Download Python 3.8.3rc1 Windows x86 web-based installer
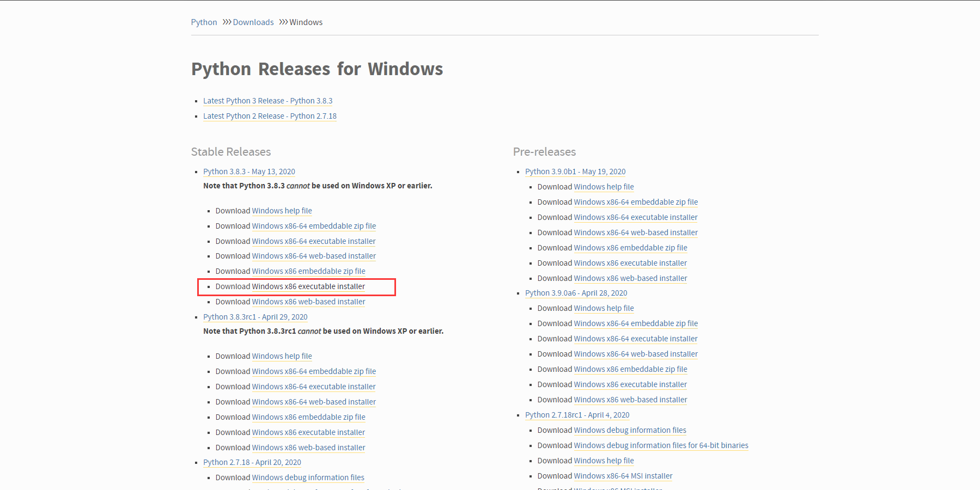The height and width of the screenshot is (490, 980). 308,448
